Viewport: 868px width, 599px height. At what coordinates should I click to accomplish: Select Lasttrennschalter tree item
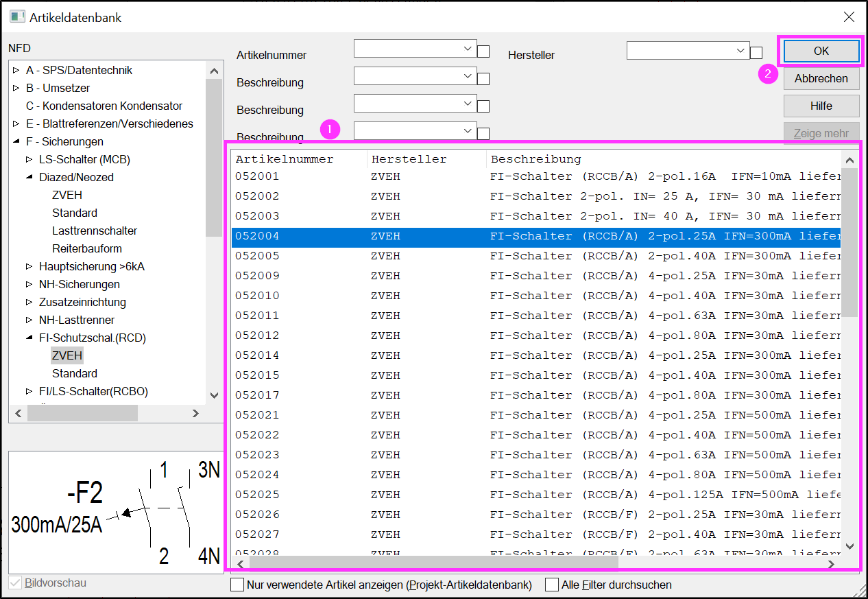(95, 231)
